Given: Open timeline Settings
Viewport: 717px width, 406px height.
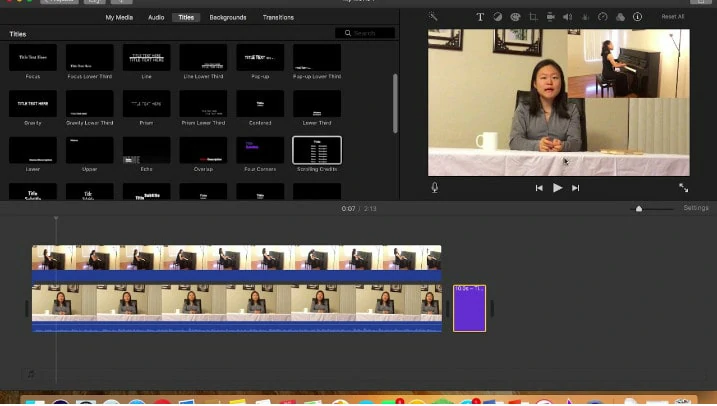Looking at the screenshot, I should coord(696,208).
